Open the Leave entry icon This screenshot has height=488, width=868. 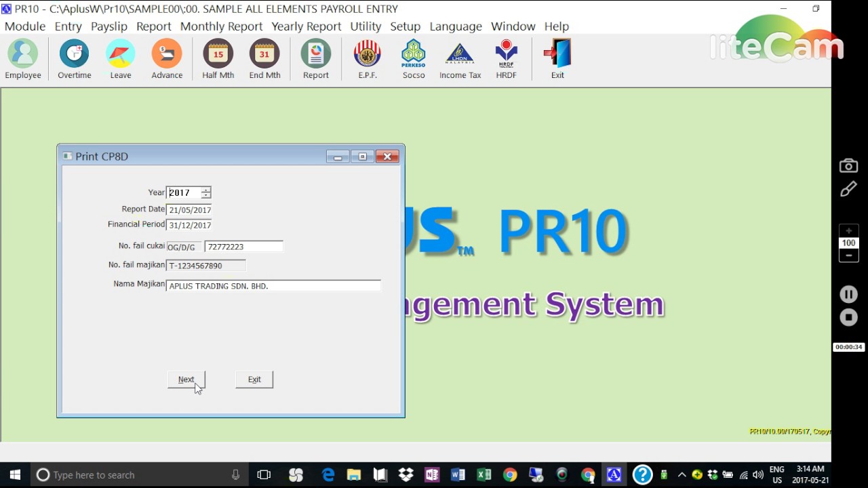point(121,60)
